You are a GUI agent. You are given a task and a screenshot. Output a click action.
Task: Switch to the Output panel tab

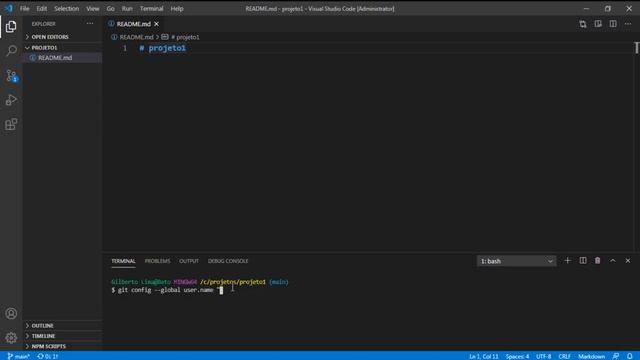pos(189,261)
